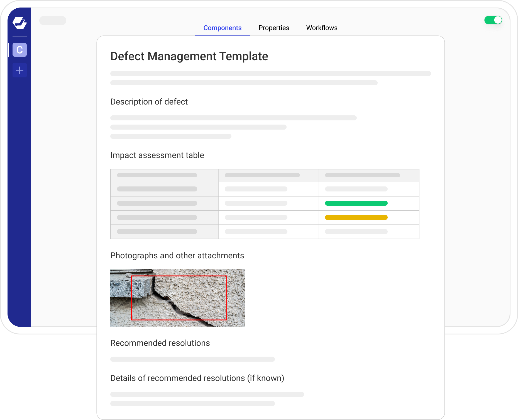Click the Defect Management Template title
Screen dimensions: 518x420
click(x=189, y=56)
